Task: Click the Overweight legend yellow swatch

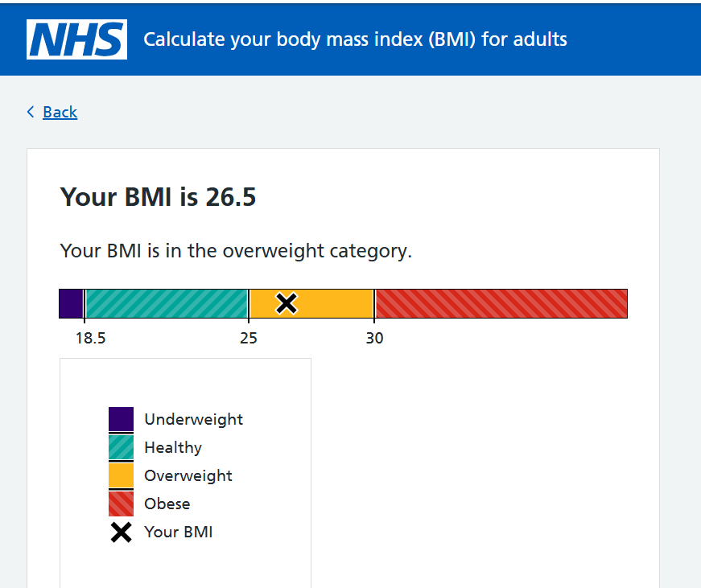Action: coord(122,475)
